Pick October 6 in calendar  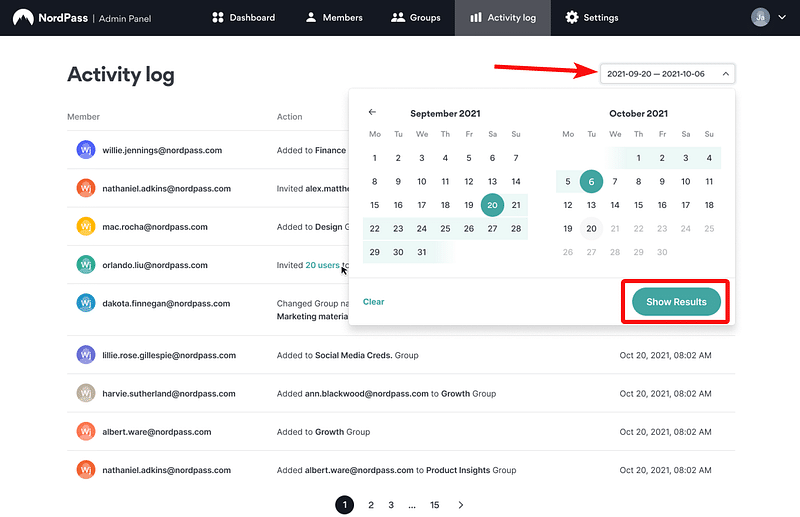pyautogui.click(x=591, y=181)
